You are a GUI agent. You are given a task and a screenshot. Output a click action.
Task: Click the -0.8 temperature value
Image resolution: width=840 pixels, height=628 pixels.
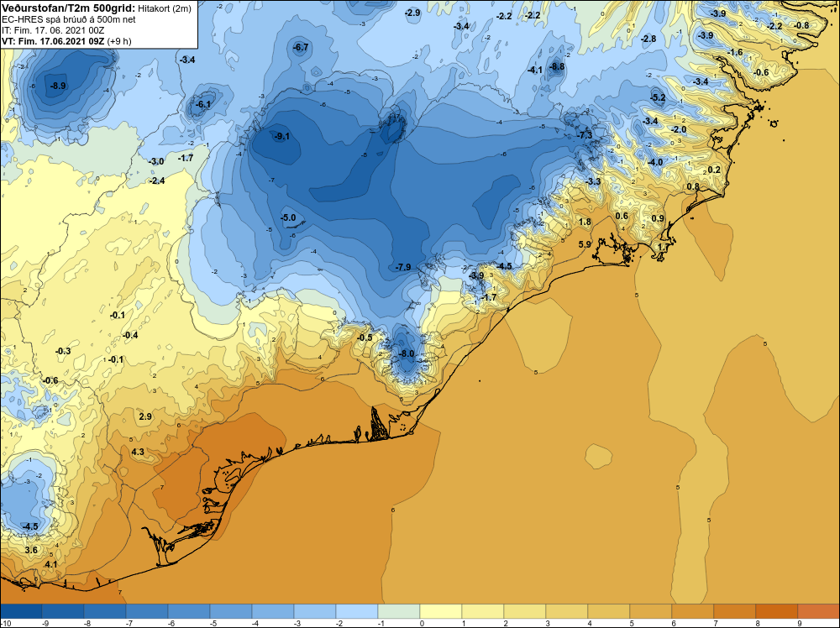(801, 26)
